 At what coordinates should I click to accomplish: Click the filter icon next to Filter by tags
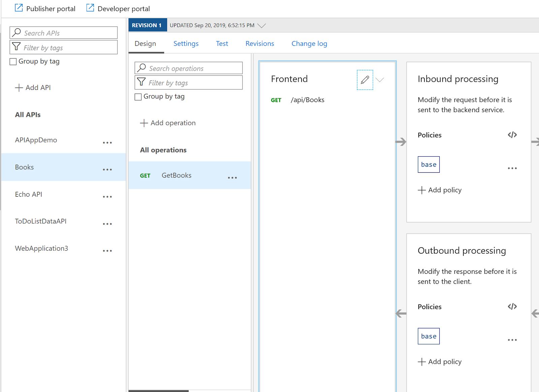pos(141,82)
